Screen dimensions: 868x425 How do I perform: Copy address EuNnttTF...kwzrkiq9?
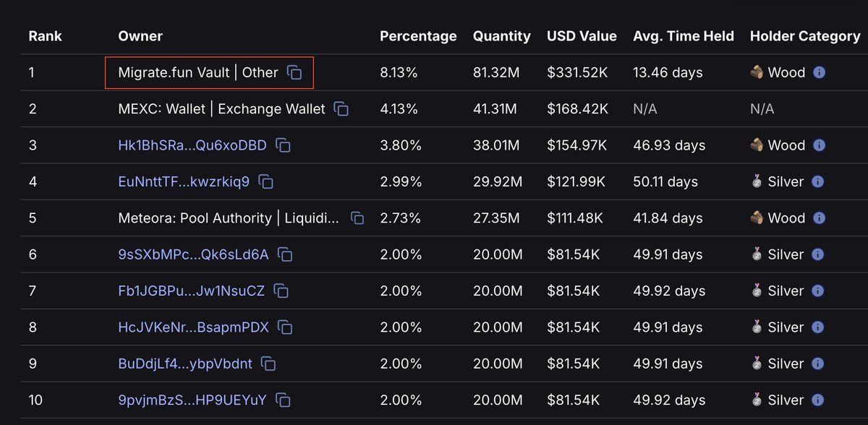click(x=266, y=182)
